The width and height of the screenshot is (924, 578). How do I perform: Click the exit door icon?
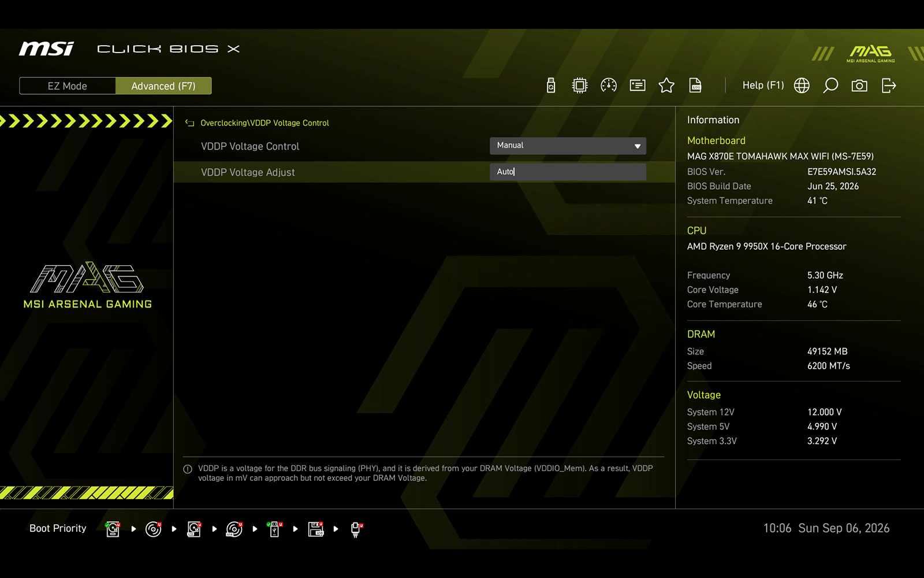[889, 86]
